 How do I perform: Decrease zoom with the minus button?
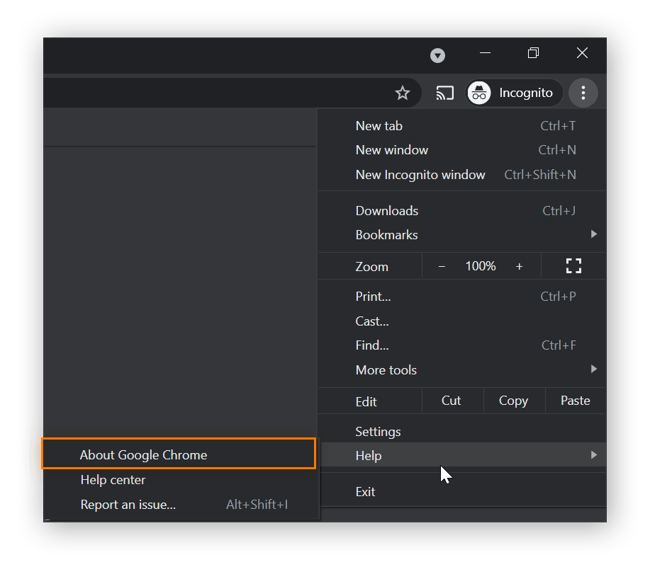441,266
